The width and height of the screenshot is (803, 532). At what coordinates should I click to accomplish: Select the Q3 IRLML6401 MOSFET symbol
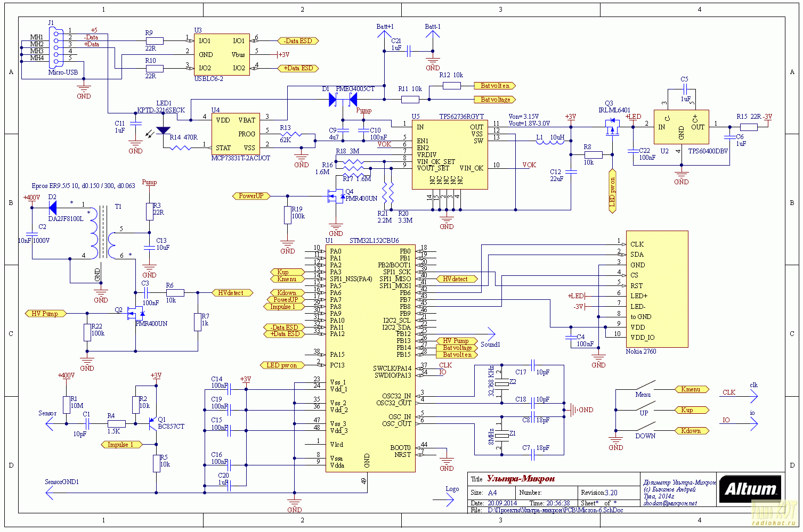pos(612,128)
